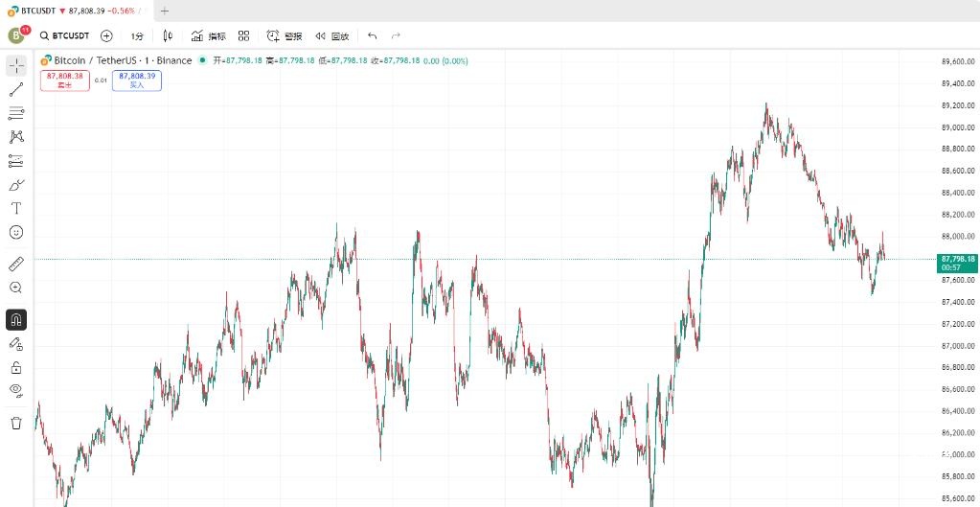Toggle hide all drawings eye icon
This screenshot has height=507, width=980.
[x=16, y=389]
